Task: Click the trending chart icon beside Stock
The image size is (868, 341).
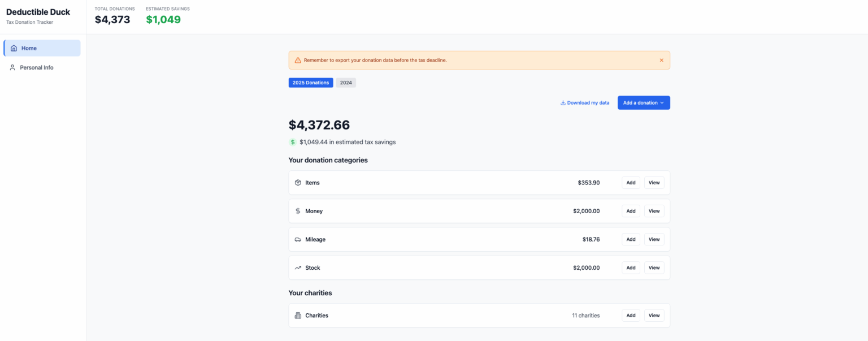Action: tap(298, 267)
